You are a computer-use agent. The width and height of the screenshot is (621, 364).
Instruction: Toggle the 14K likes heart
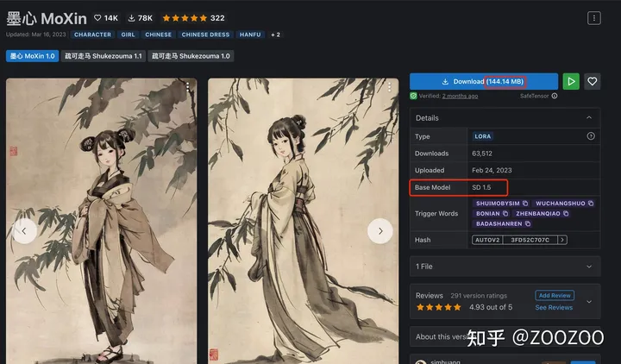click(97, 18)
